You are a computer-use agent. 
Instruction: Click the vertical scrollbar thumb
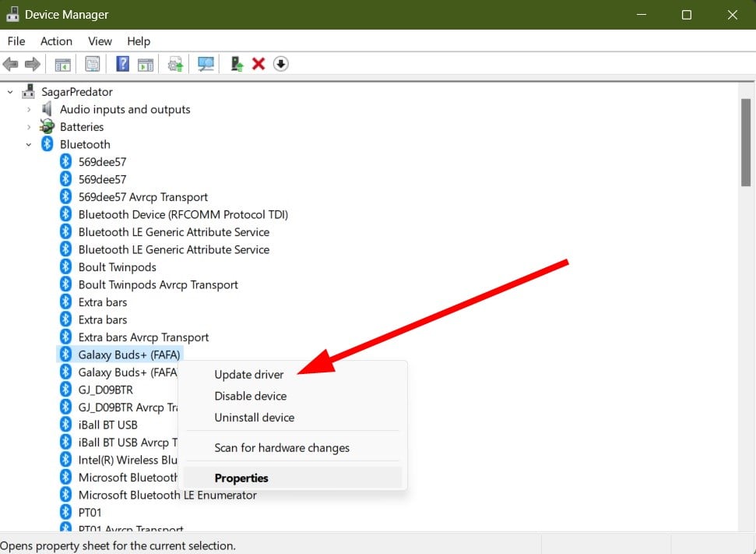coord(746,143)
